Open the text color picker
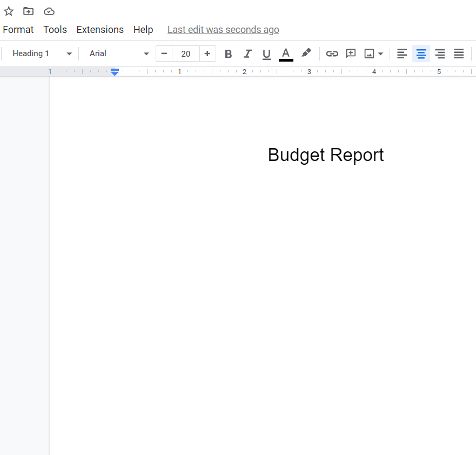Screen dimensions: 476x455 coord(286,53)
